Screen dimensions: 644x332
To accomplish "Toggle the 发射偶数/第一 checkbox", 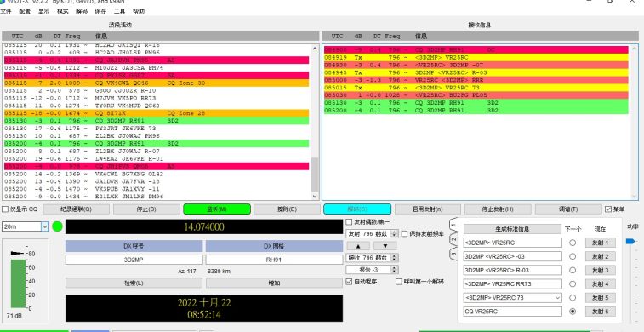I will (x=349, y=222).
